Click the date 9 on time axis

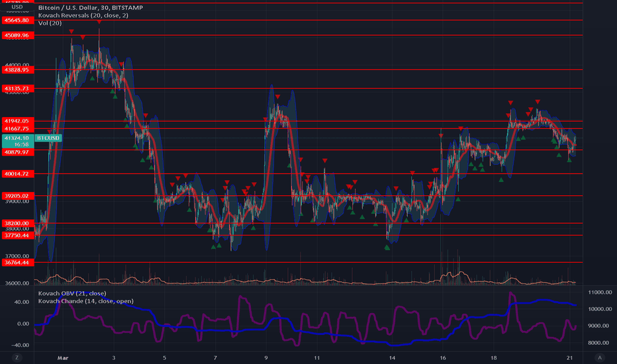[266, 357]
